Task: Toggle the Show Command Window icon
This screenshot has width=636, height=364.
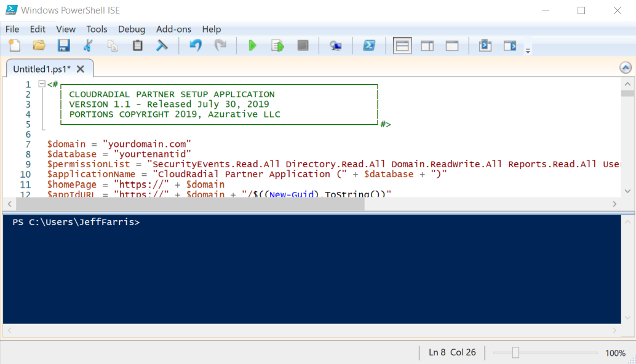Action: click(485, 45)
